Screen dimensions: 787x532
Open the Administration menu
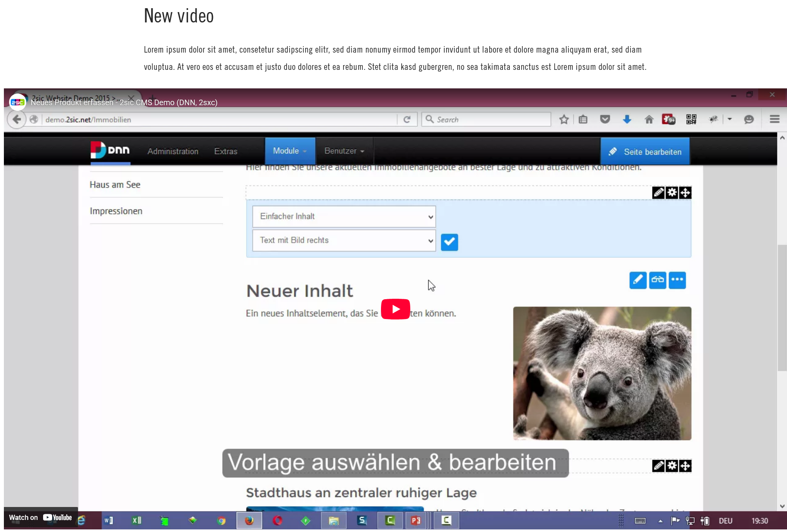(173, 151)
